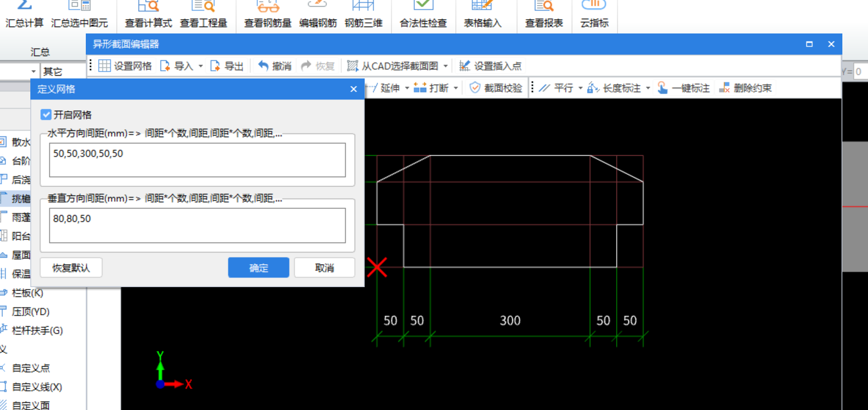Select 栏板(K) in component list
Image resolution: width=868 pixels, height=410 pixels.
coord(22,293)
